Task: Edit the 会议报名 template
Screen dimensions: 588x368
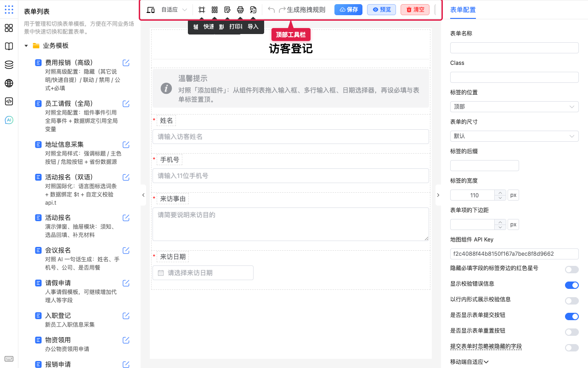Action: point(126,251)
